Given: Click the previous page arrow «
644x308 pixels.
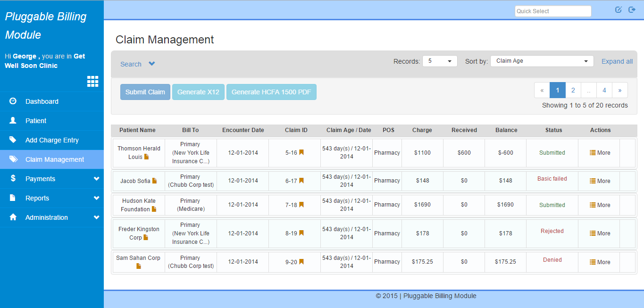Looking at the screenshot, I should [x=542, y=90].
